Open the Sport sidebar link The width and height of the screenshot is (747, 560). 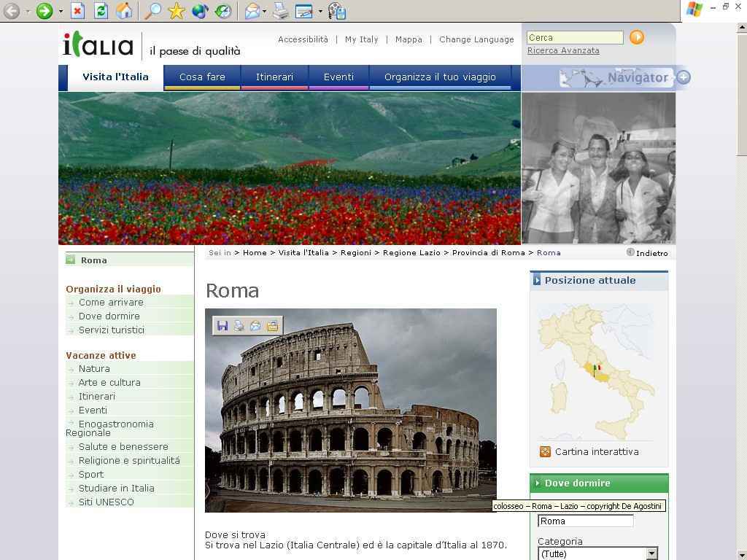click(x=91, y=474)
